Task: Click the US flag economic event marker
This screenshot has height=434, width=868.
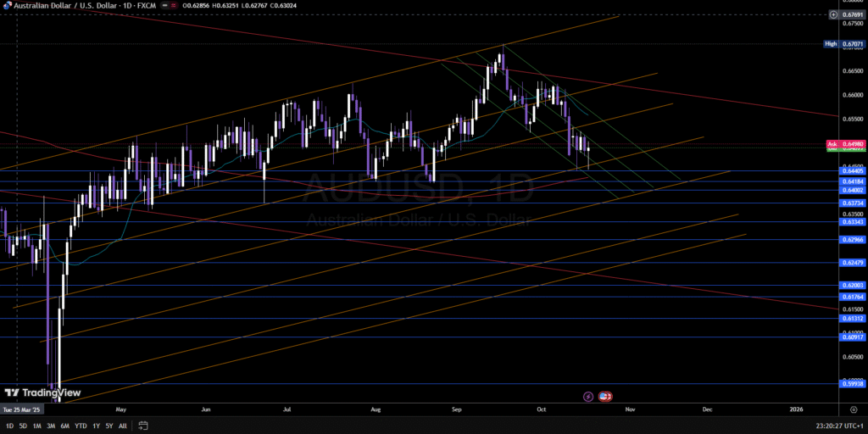Action: [x=606, y=396]
